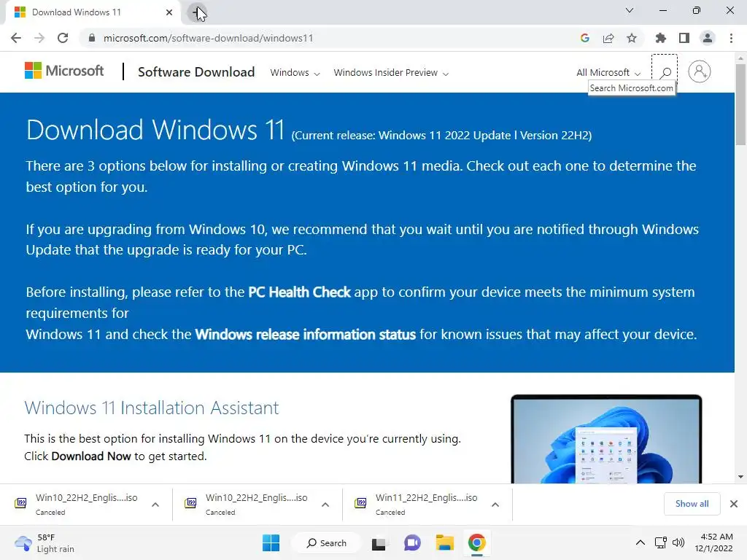Show hidden system tray icons
Image resolution: width=747 pixels, height=560 pixels.
pyautogui.click(x=640, y=542)
